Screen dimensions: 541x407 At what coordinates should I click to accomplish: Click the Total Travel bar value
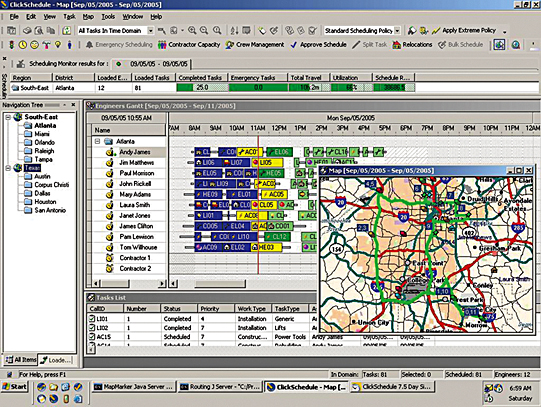click(308, 88)
